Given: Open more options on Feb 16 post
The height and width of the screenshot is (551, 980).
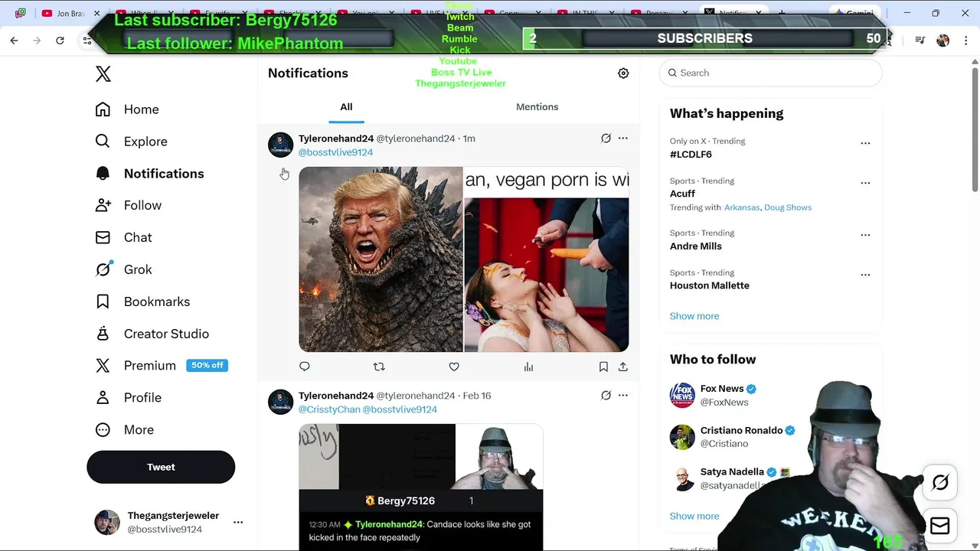Looking at the screenshot, I should (x=623, y=396).
